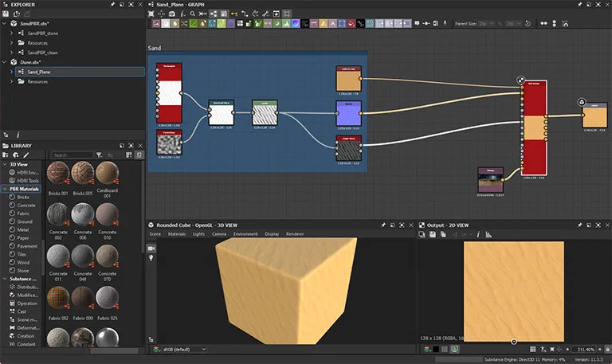Click the 3D view light bulb icon

click(151, 258)
